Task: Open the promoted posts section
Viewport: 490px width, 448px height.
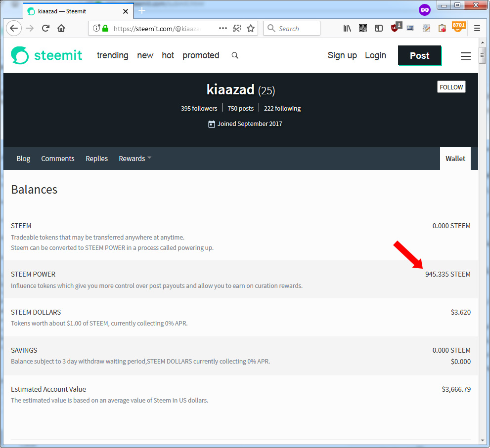Action: pyautogui.click(x=201, y=55)
